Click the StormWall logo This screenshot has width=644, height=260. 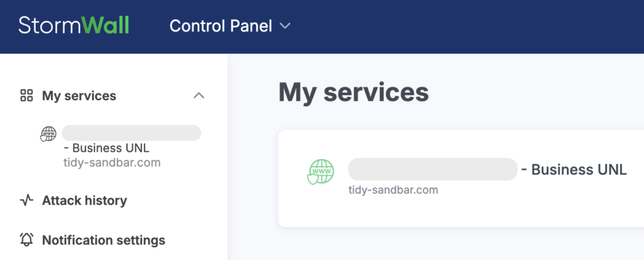click(x=74, y=26)
